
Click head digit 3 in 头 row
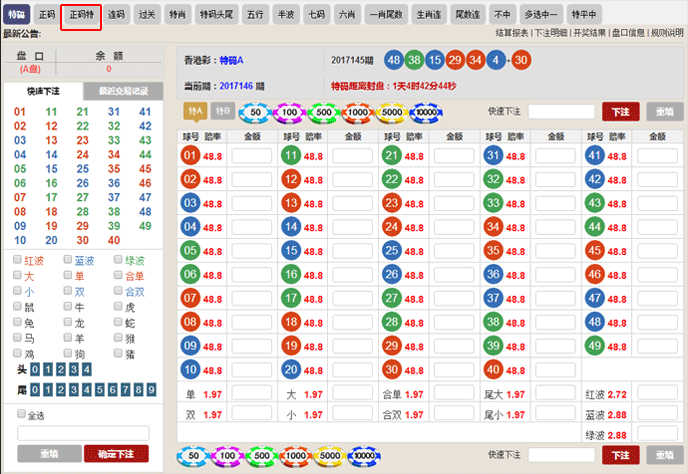[x=65, y=370]
